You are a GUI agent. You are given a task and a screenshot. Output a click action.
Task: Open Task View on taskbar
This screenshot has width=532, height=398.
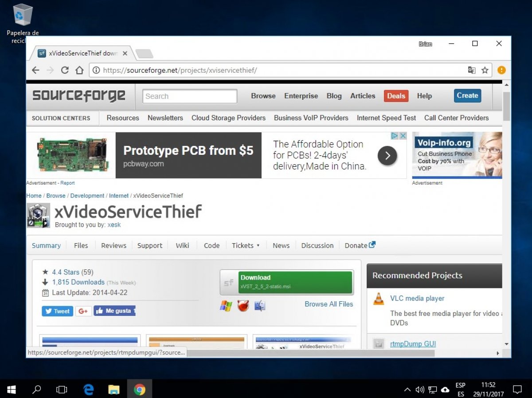click(x=62, y=390)
